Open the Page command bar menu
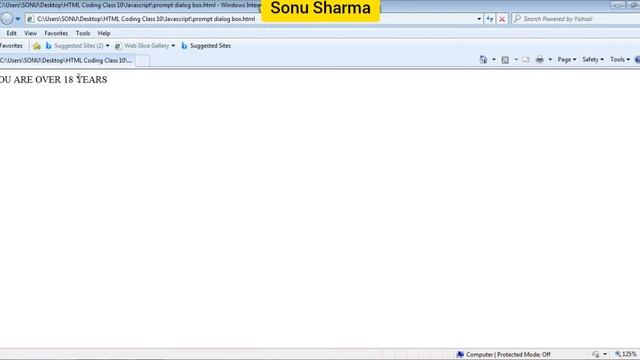This screenshot has width=640, height=360. coord(567,60)
